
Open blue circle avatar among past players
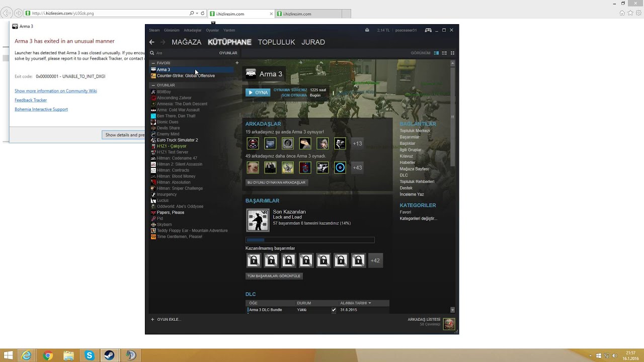pyautogui.click(x=340, y=167)
